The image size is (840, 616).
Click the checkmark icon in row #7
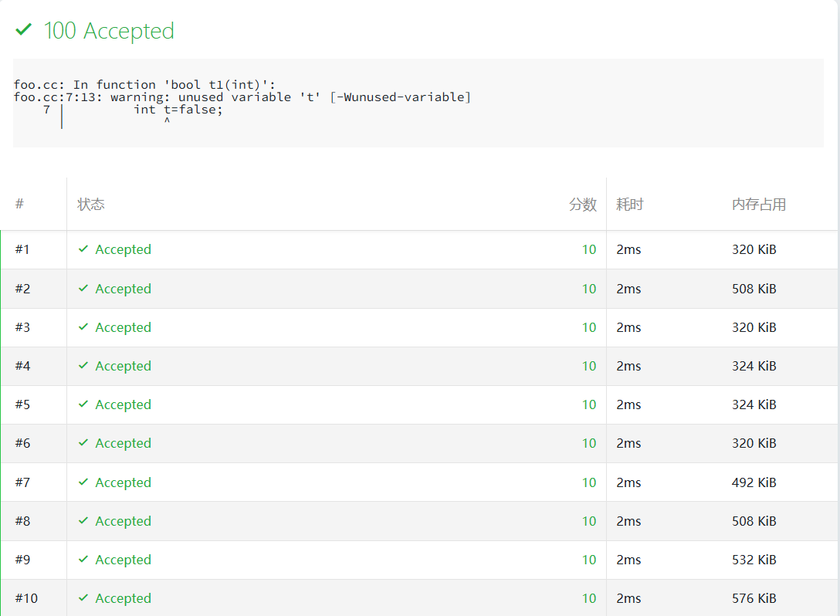(x=83, y=482)
